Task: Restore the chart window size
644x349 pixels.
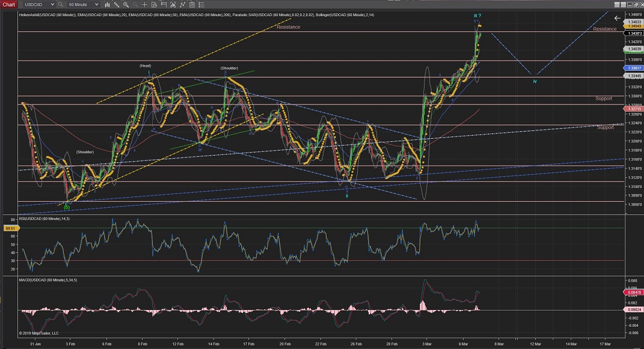Action: tap(636, 5)
